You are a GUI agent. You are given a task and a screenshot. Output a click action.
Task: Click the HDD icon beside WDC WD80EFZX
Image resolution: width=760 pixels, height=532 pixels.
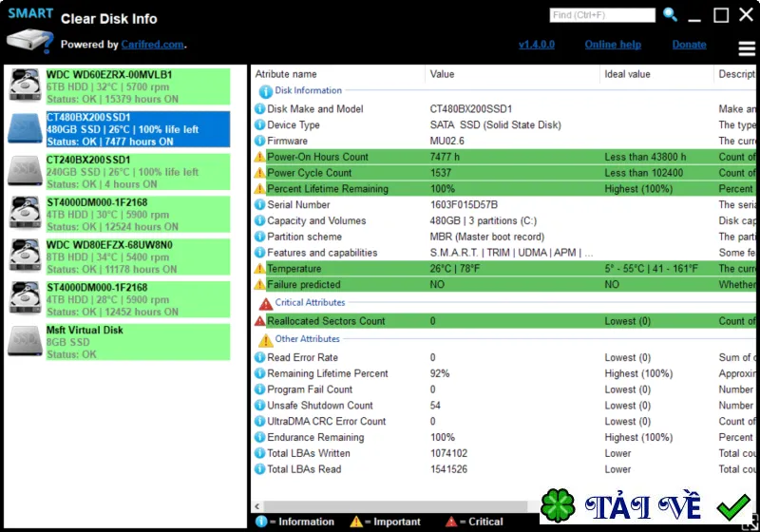(26, 256)
